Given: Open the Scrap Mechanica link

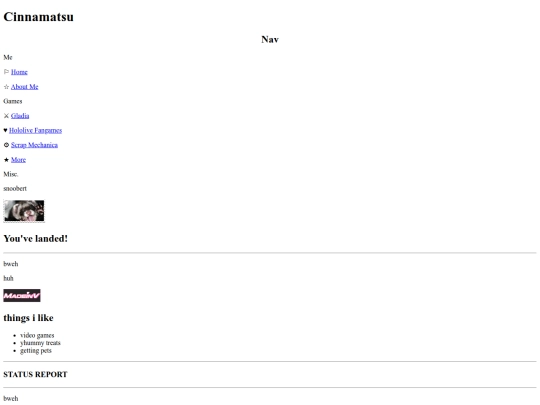Looking at the screenshot, I should [34, 145].
